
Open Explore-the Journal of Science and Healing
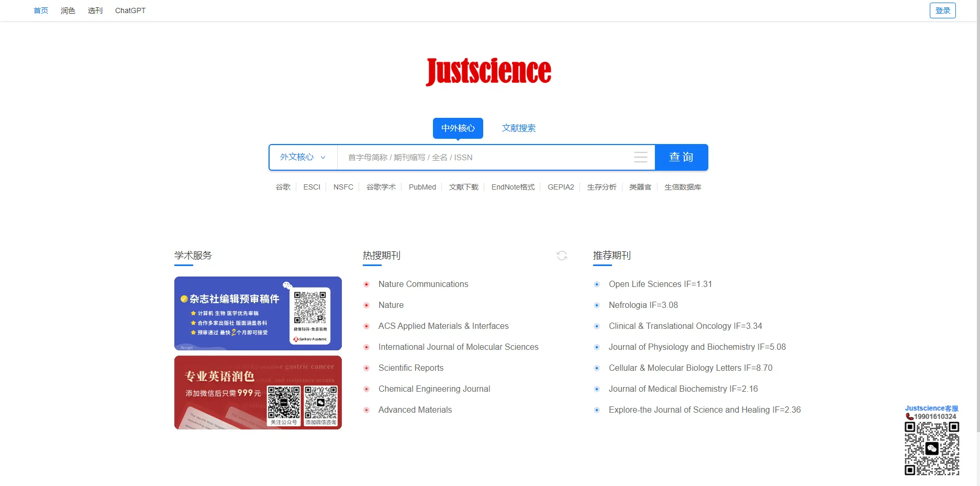pos(705,410)
